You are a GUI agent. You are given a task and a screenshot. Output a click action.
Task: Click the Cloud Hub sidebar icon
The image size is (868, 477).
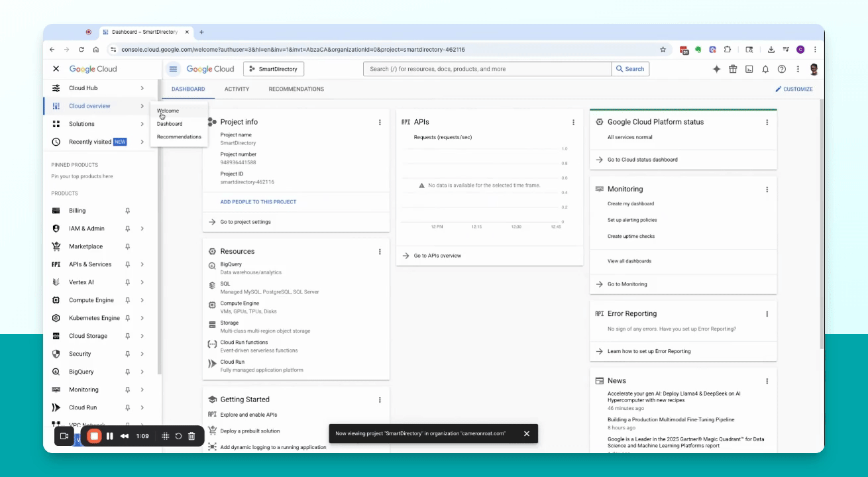56,88
